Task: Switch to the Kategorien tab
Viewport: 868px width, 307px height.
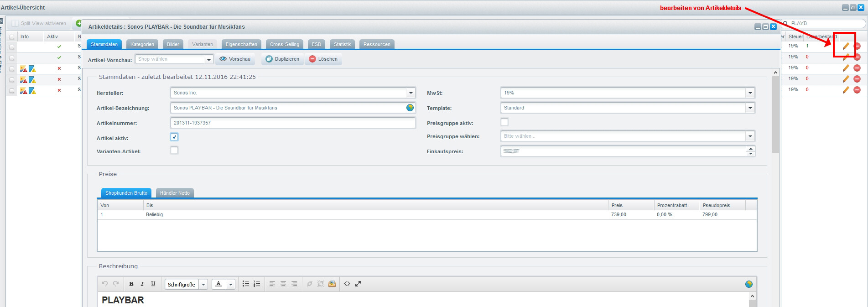Action: [142, 44]
